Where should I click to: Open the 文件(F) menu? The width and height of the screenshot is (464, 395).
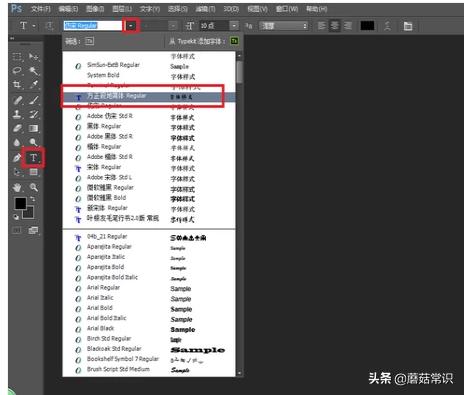(41, 9)
